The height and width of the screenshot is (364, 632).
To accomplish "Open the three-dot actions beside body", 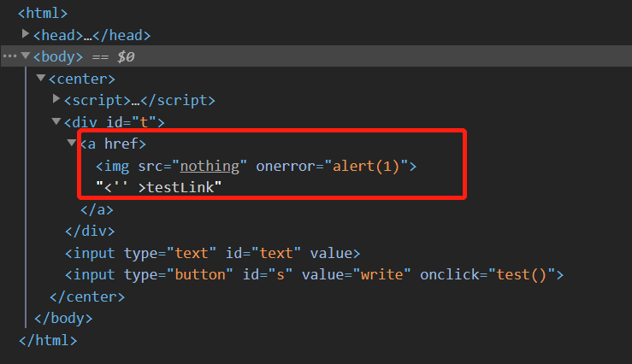I will click(x=9, y=56).
